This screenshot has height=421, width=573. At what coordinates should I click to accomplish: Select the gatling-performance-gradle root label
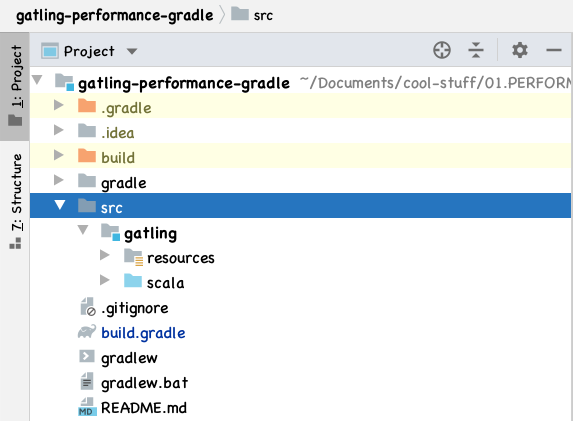pos(184,84)
